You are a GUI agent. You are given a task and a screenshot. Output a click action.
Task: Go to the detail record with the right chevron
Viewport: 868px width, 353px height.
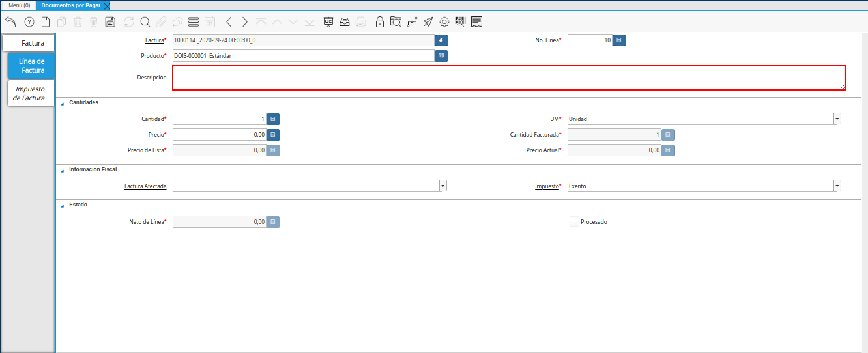(244, 21)
